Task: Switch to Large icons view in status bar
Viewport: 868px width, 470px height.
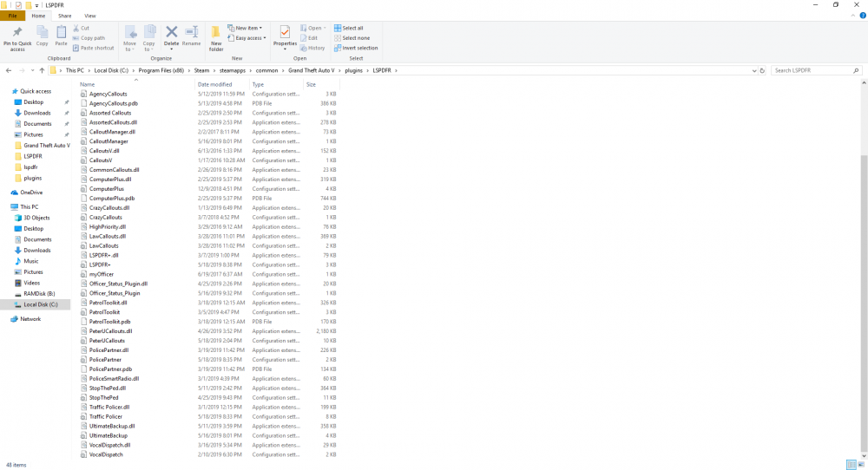Action: 861,465
